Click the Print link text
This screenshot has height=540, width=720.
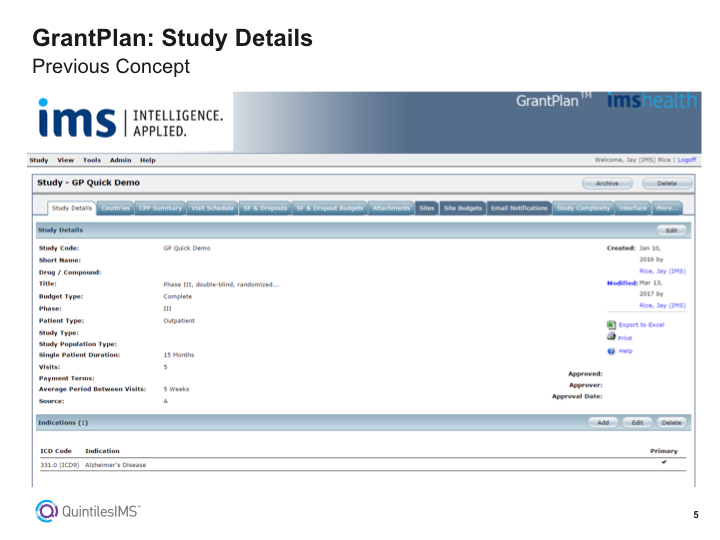click(x=624, y=338)
